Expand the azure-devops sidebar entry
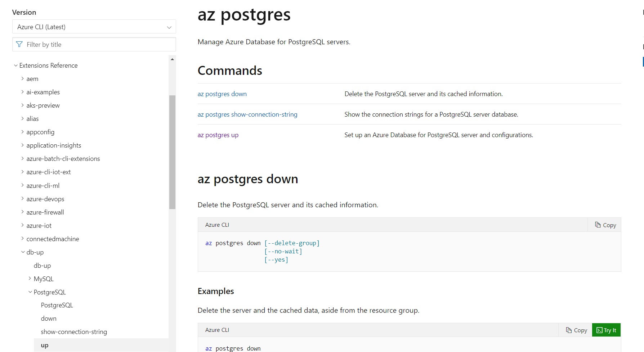The image size is (644, 352). pos(22,199)
